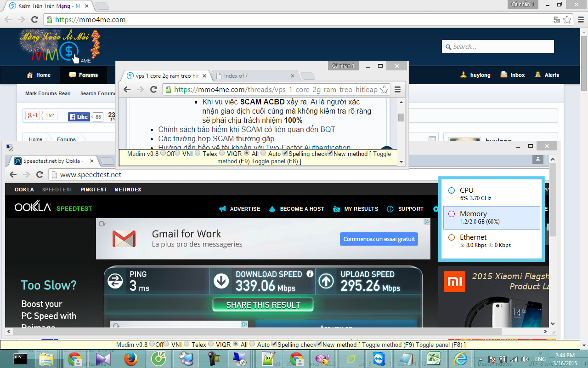Switch to the Index of / tab

254,76
